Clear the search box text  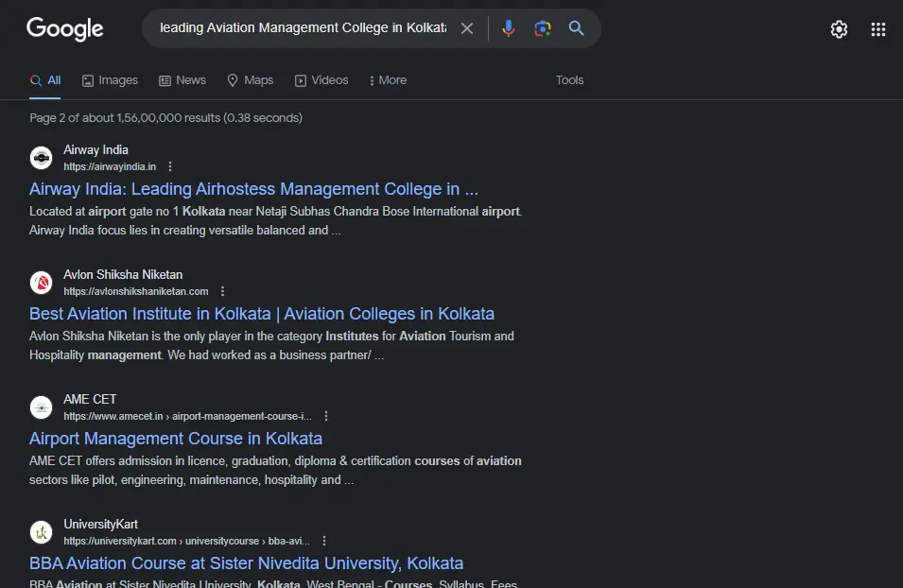click(467, 28)
